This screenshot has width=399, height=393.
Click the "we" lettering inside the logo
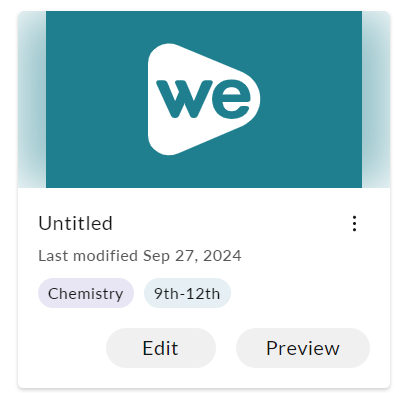204,99
